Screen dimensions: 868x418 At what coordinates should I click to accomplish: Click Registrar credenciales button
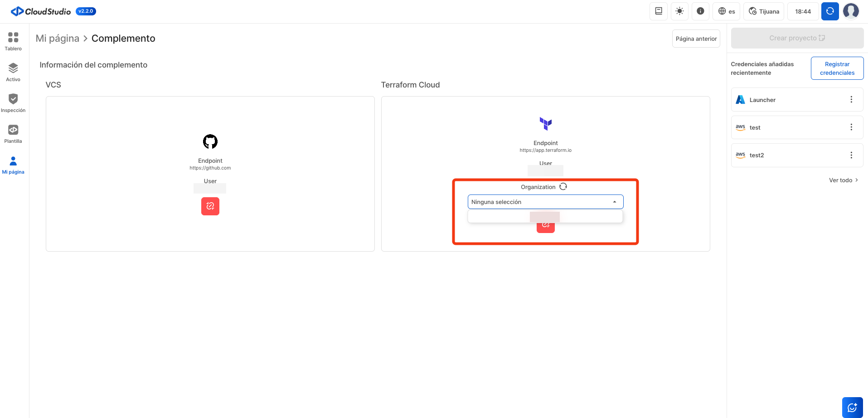point(837,68)
